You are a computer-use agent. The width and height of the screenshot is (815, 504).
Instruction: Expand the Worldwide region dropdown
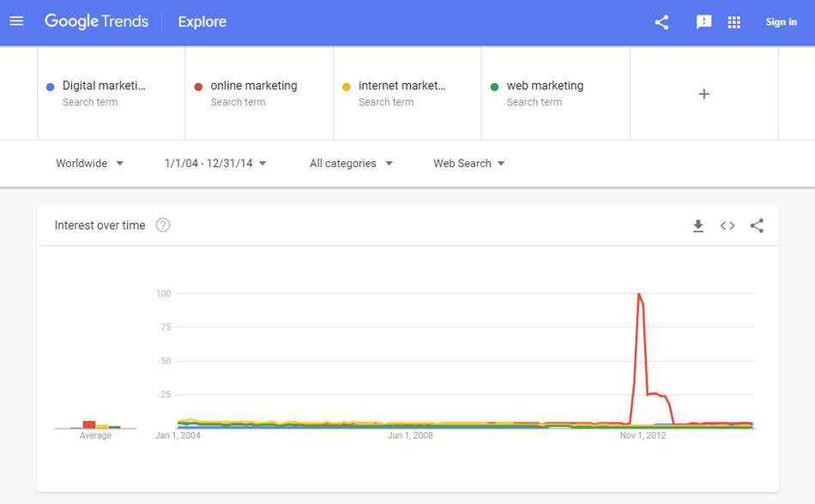(90, 164)
